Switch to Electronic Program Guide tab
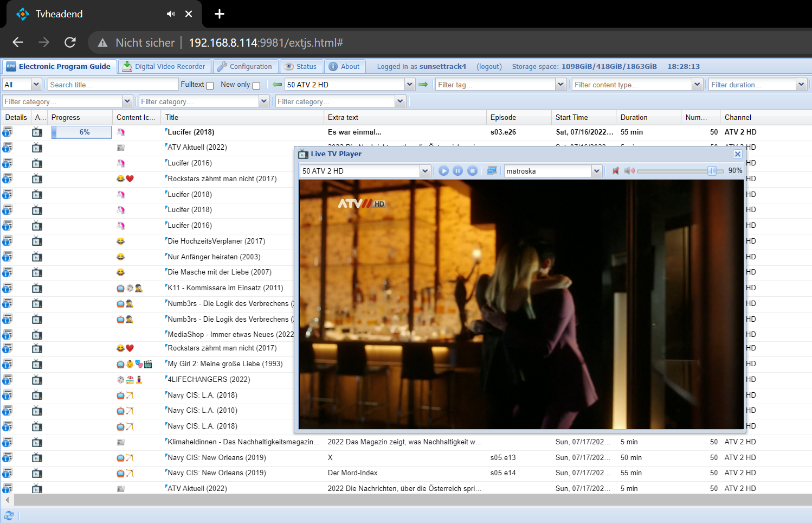Viewport: 812px width, 523px height. [x=59, y=66]
